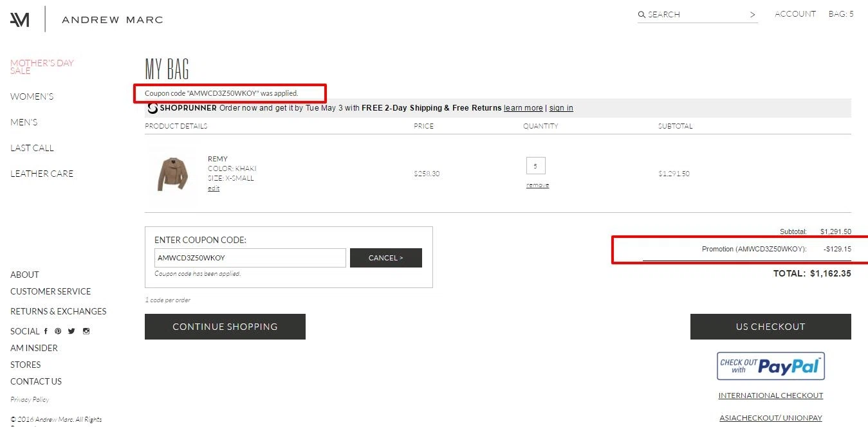Click the $1,291.50 row subtotal amount
The image size is (868, 427).
[674, 174]
